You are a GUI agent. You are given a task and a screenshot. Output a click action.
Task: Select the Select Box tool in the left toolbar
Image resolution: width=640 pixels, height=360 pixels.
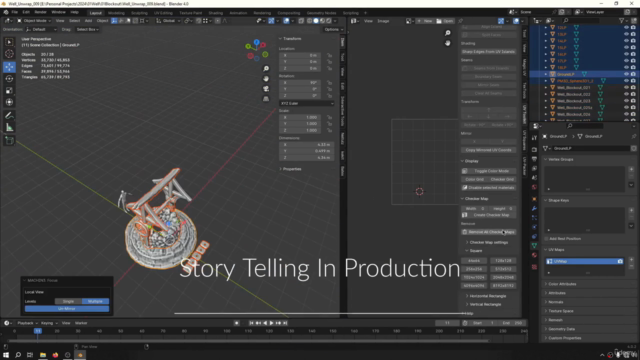(9, 42)
